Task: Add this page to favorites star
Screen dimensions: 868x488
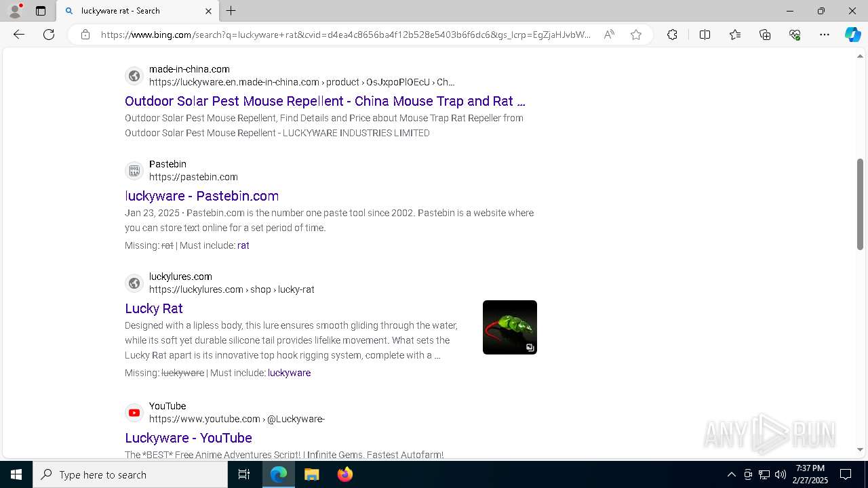Action: point(636,35)
